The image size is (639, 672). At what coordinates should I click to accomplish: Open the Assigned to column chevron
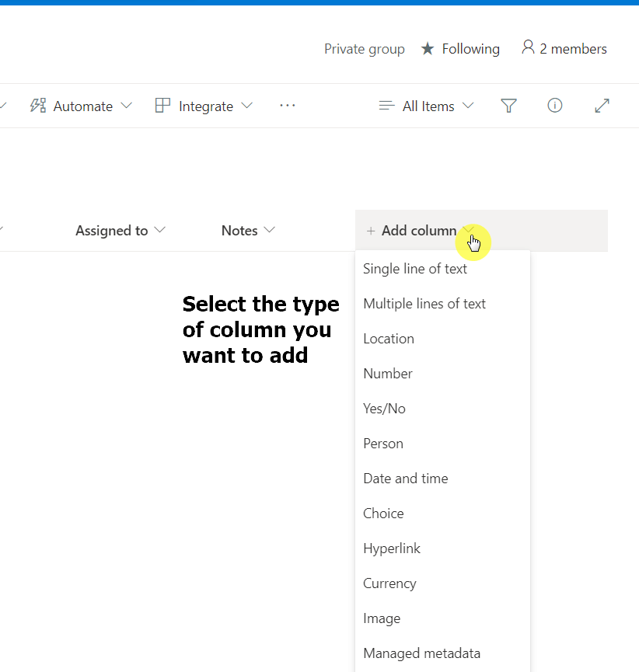click(x=159, y=230)
